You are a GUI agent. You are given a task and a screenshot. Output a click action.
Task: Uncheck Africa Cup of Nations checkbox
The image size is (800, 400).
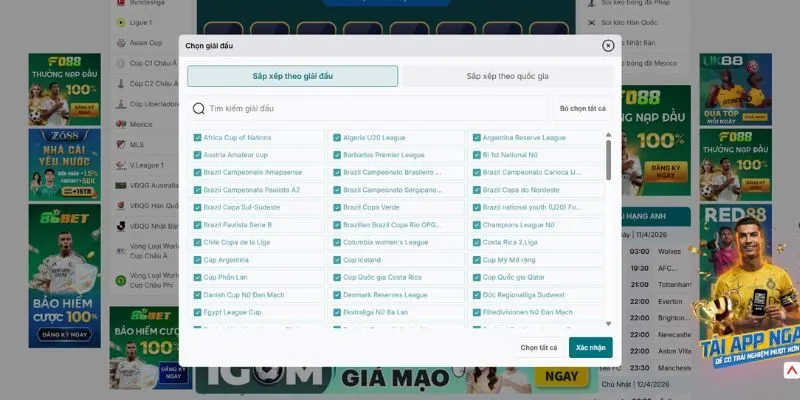click(198, 138)
